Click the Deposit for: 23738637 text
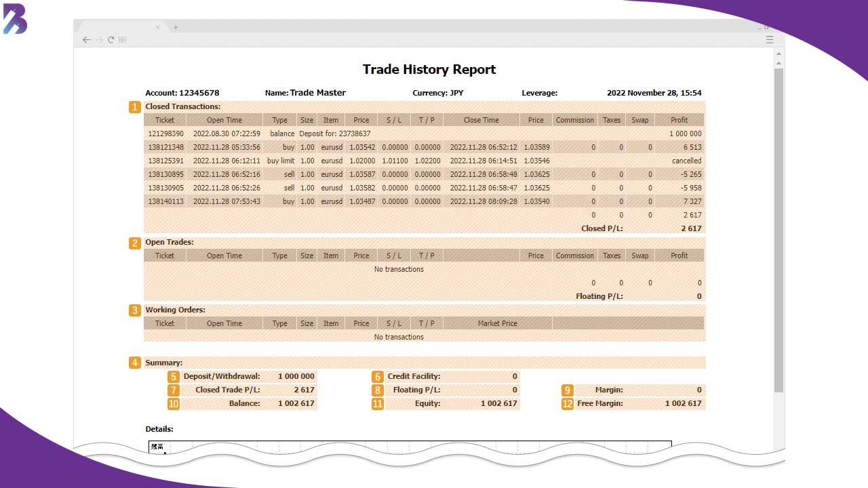This screenshot has width=868, height=488. [x=335, y=134]
